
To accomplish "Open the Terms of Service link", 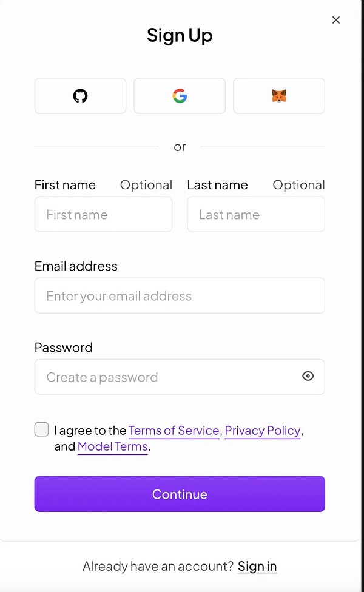I will 174,431.
